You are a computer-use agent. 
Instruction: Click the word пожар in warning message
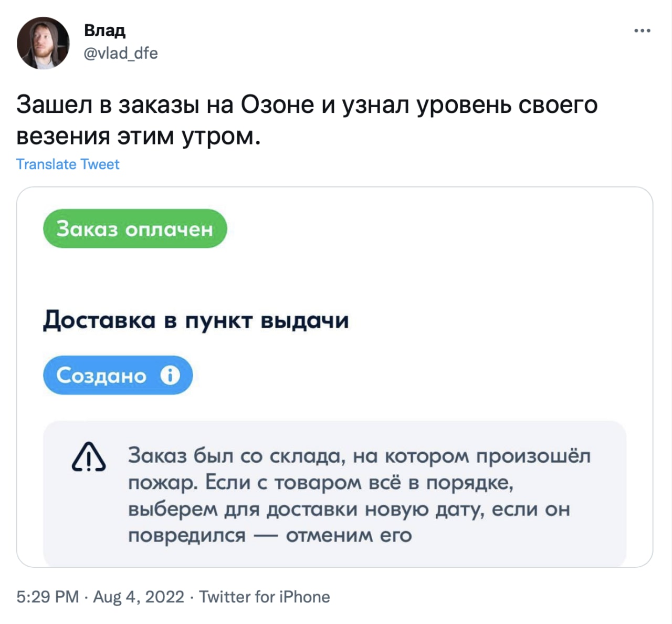(x=162, y=482)
